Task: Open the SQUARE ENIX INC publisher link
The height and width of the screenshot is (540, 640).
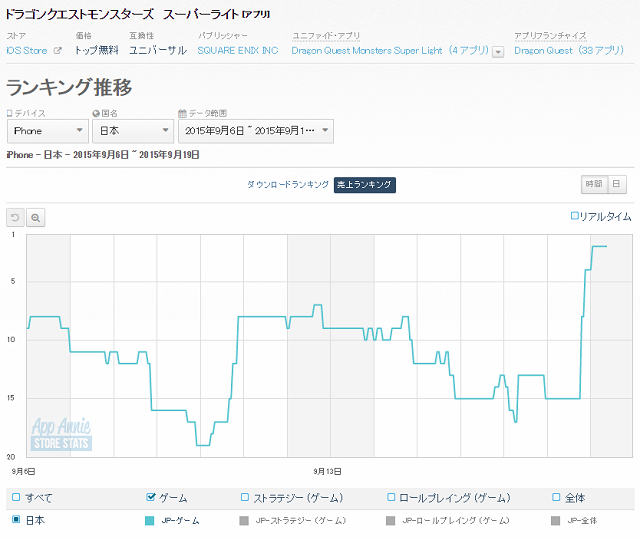Action: 238,51
